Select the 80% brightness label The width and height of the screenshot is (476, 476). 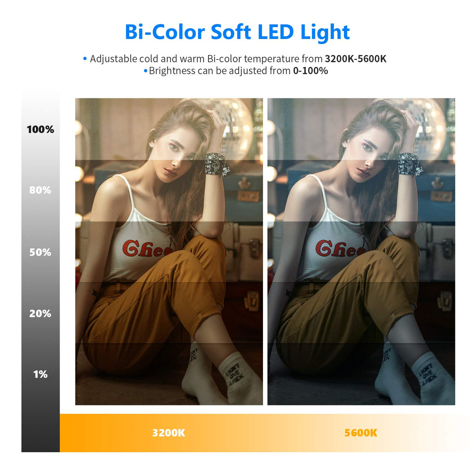point(40,190)
